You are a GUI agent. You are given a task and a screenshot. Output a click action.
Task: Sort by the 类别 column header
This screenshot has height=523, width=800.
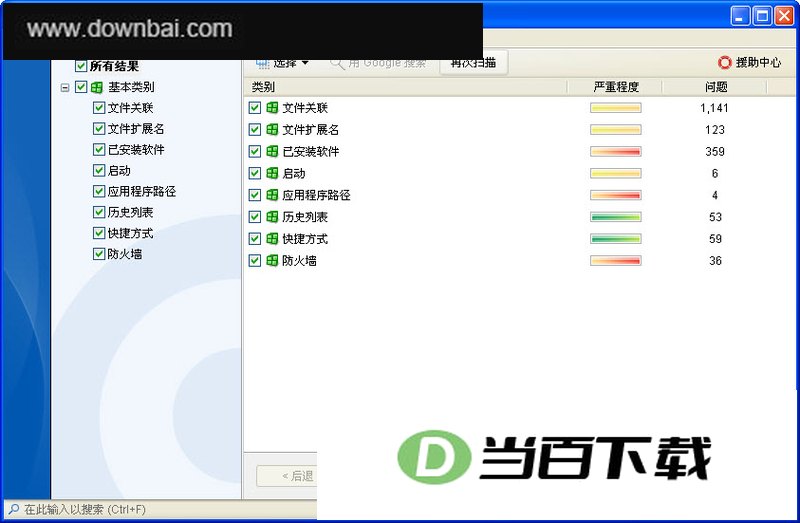click(406, 87)
